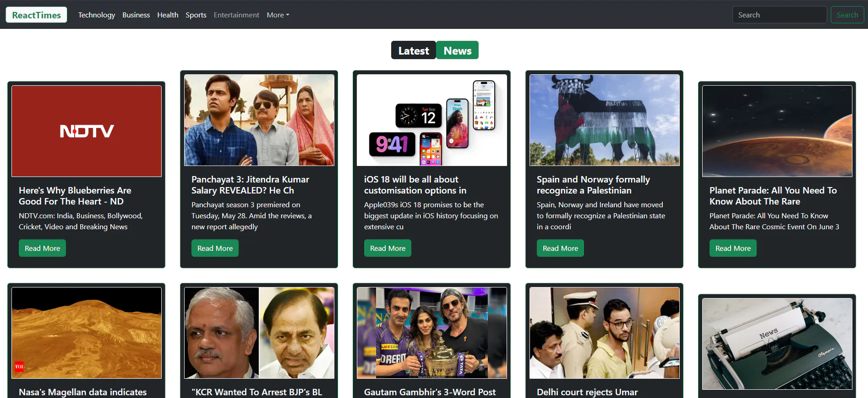Open the NDTV logo thumbnail
This screenshot has width=868, height=398.
tap(87, 131)
